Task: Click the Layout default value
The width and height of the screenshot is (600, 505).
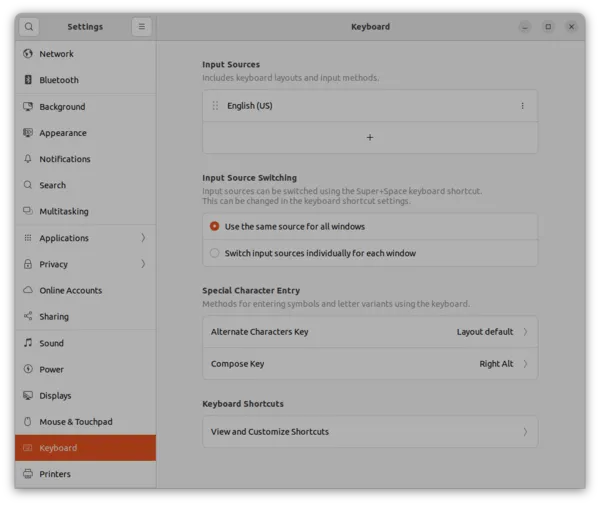Action: click(484, 332)
